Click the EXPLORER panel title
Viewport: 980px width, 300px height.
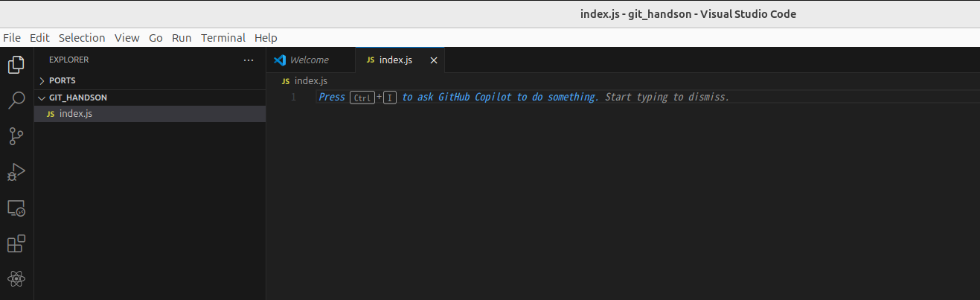click(68, 60)
